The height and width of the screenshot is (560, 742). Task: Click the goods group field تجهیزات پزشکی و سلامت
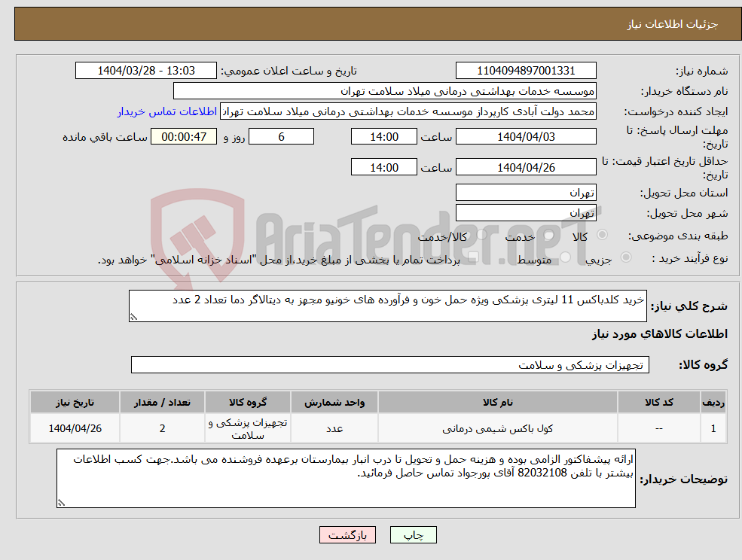click(390, 364)
